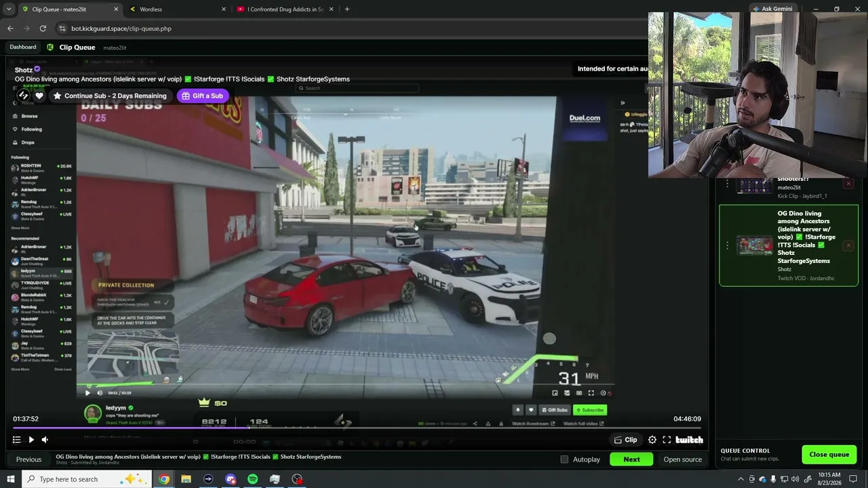Close the I Confronted Drug Addicts tab
This screenshot has height=488, width=868.
click(331, 9)
